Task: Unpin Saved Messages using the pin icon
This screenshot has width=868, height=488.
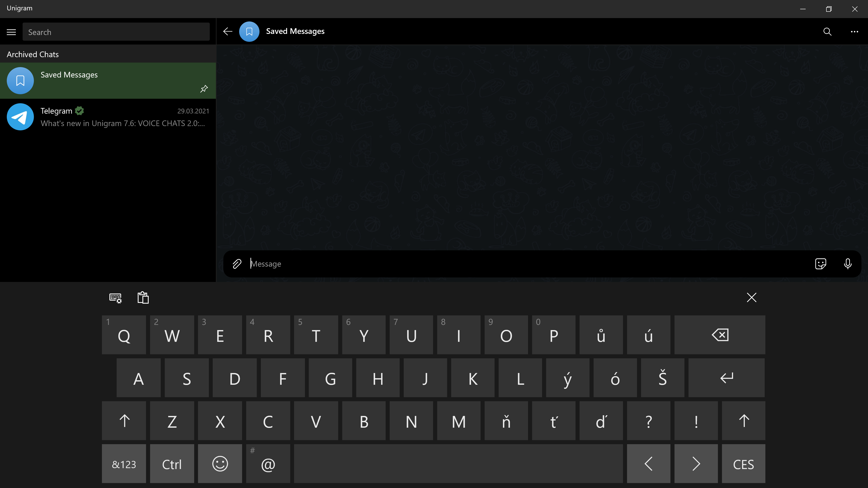Action: click(203, 89)
